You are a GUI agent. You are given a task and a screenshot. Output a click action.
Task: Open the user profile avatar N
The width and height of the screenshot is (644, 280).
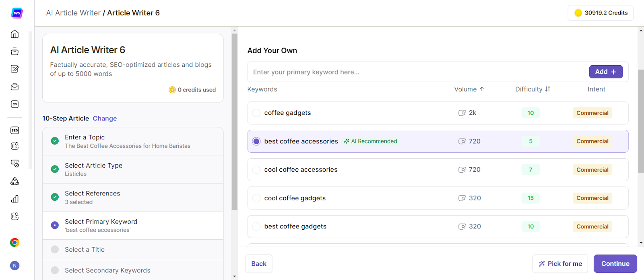point(15,265)
